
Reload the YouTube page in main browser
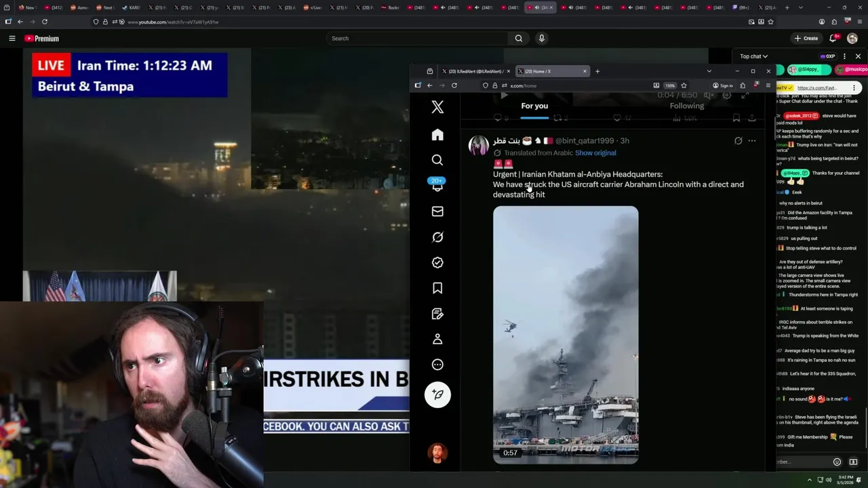[x=45, y=22]
